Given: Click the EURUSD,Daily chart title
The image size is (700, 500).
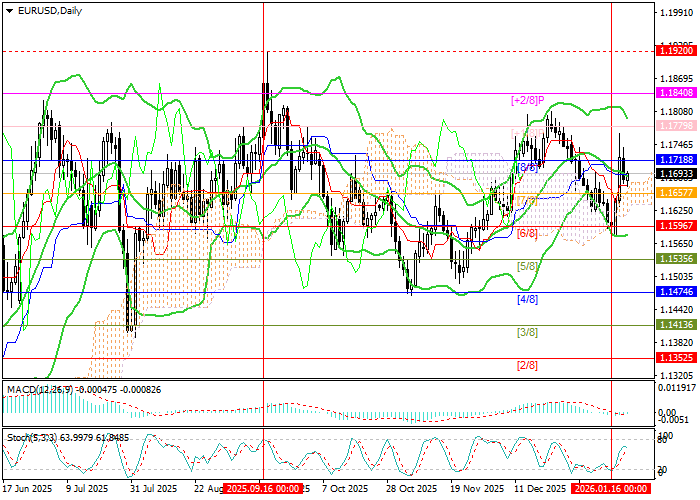Looking at the screenshot, I should tap(49, 10).
